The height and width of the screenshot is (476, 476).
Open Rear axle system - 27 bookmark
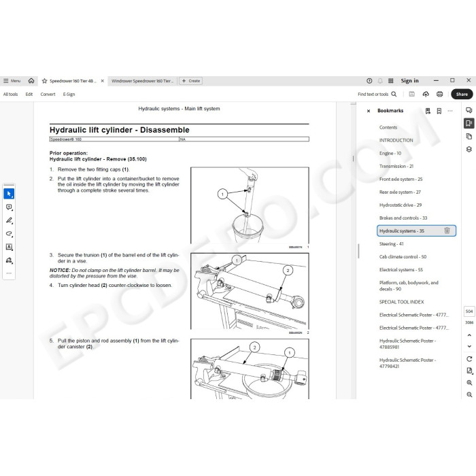click(x=400, y=192)
